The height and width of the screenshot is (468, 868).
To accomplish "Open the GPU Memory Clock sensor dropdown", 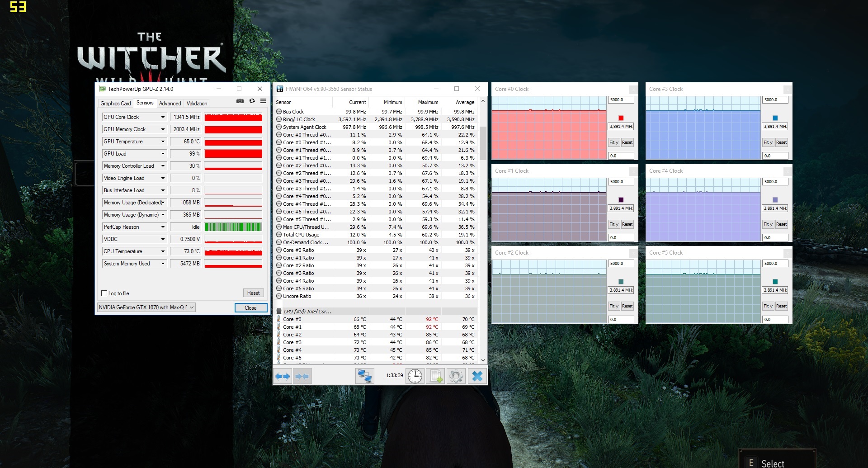I will pos(163,129).
